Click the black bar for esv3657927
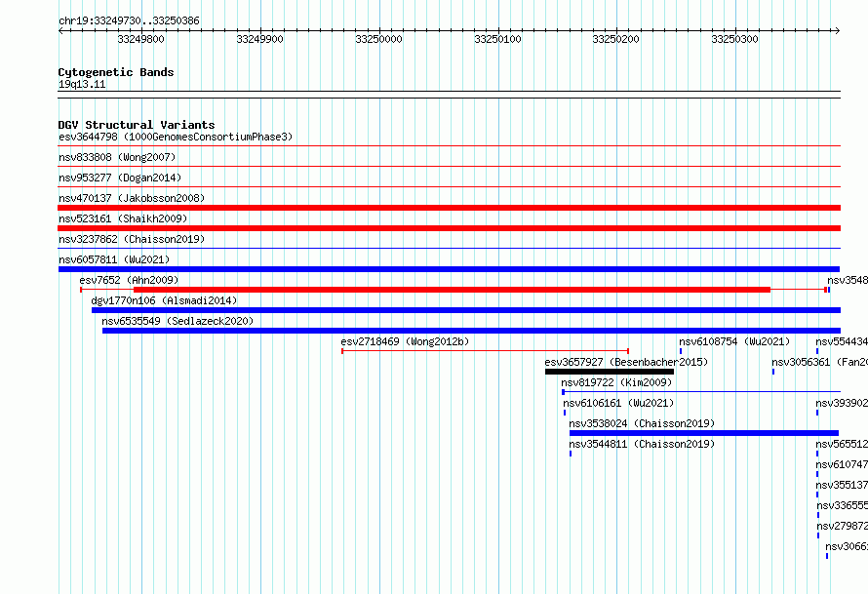This screenshot has height=594, width=868. [610, 372]
